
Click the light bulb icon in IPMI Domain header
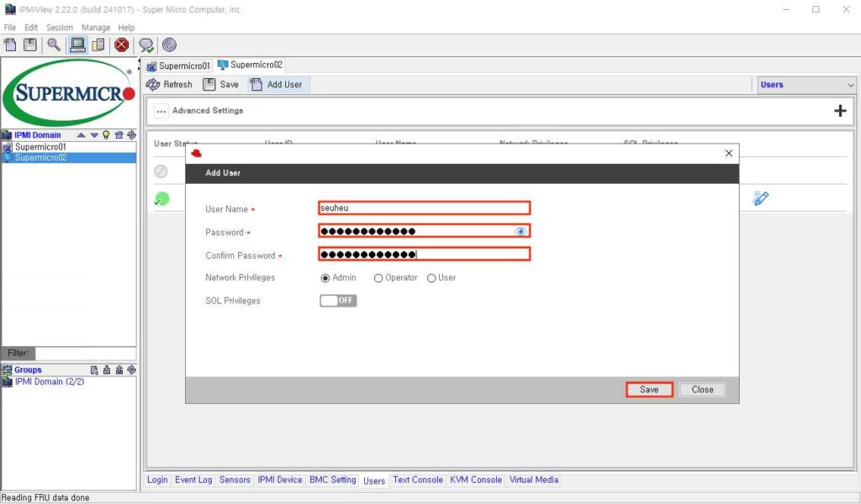106,135
